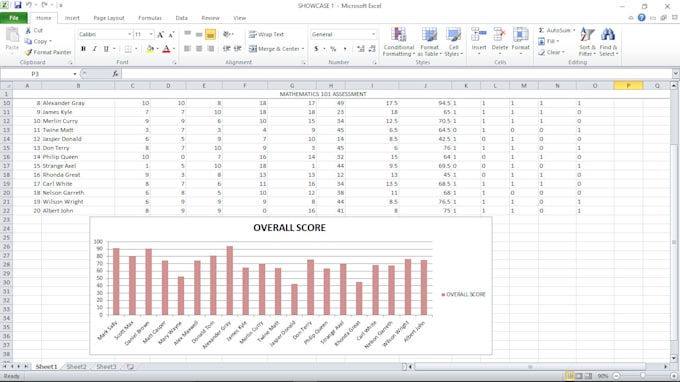The width and height of the screenshot is (680, 382).
Task: Click Decrease Decimal icon
Action: click(x=372, y=49)
